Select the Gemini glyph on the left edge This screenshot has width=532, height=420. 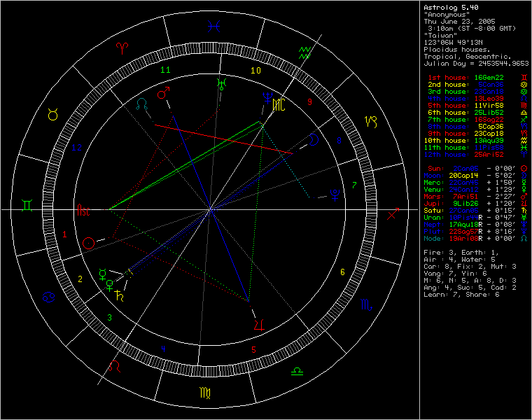tap(25, 203)
